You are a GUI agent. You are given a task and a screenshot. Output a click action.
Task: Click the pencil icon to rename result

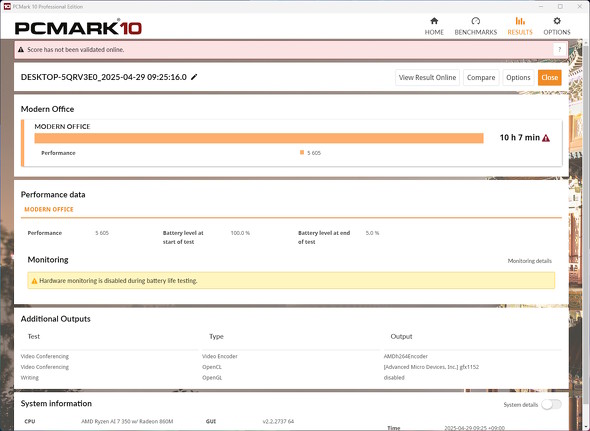click(194, 77)
